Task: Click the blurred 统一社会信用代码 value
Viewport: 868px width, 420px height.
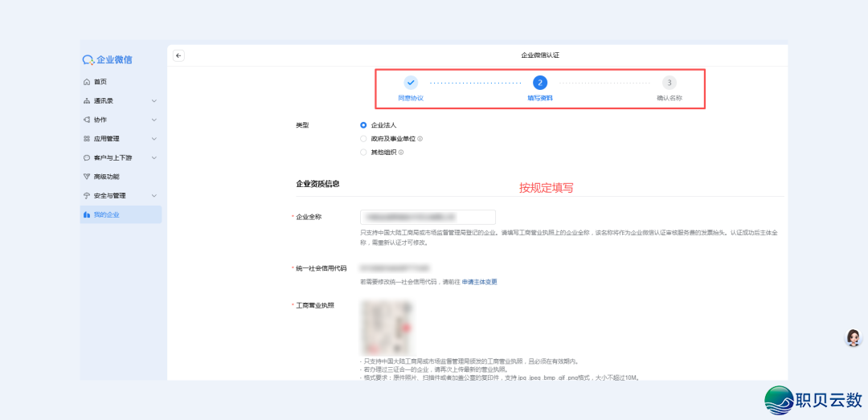Action: [x=394, y=268]
